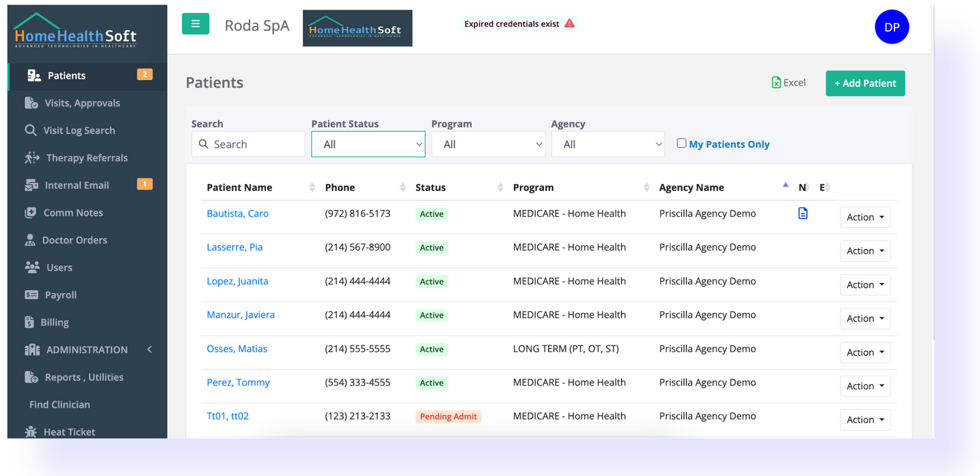The height and width of the screenshot is (476, 980).
Task: Sort by Agency Name column
Action: (x=723, y=187)
